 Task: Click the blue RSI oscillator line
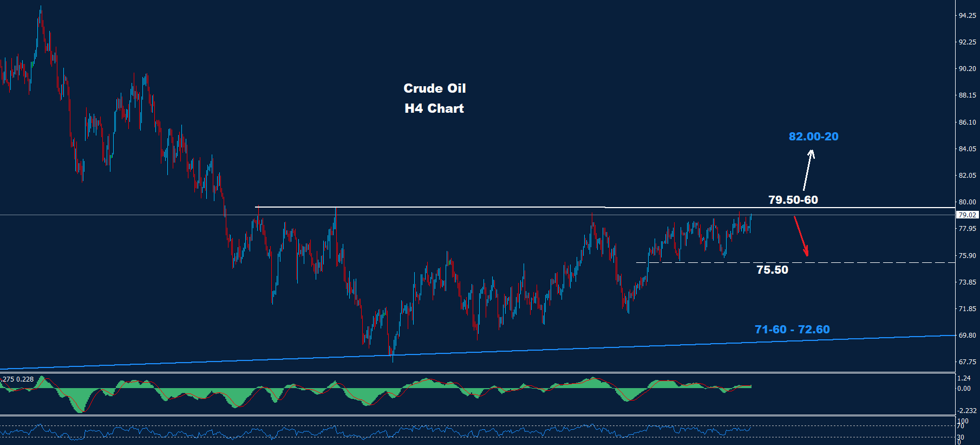(x=325, y=431)
